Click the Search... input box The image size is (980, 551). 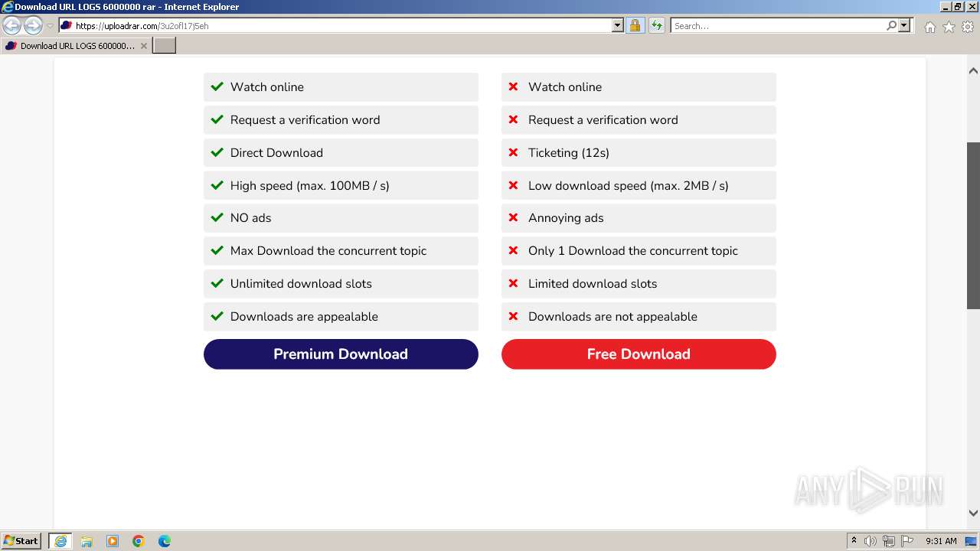point(778,25)
